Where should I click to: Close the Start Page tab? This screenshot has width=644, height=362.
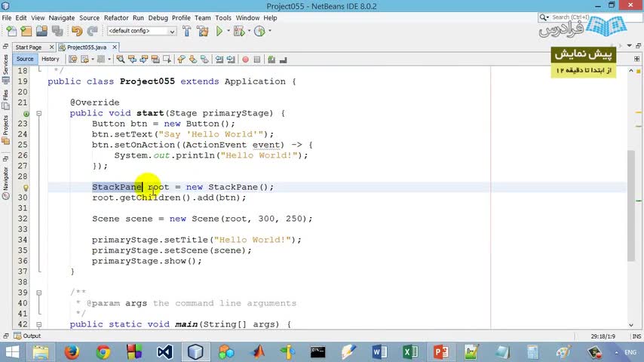point(51,48)
